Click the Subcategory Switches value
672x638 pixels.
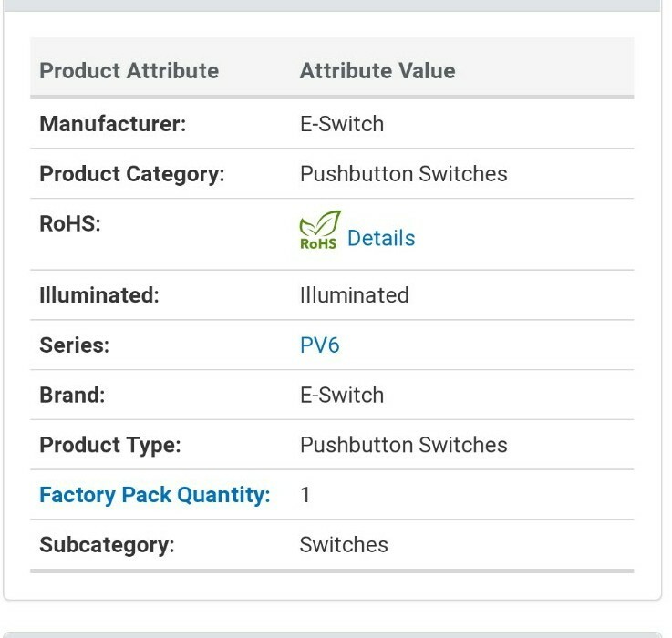point(344,545)
